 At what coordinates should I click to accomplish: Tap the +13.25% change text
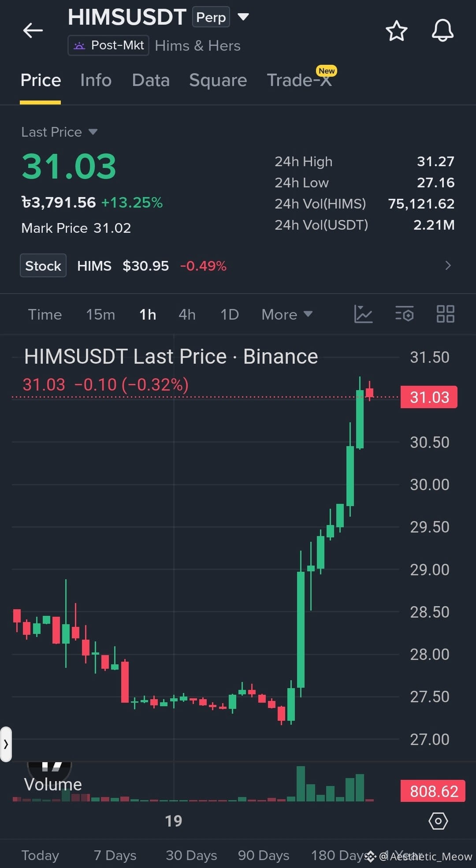tap(132, 202)
